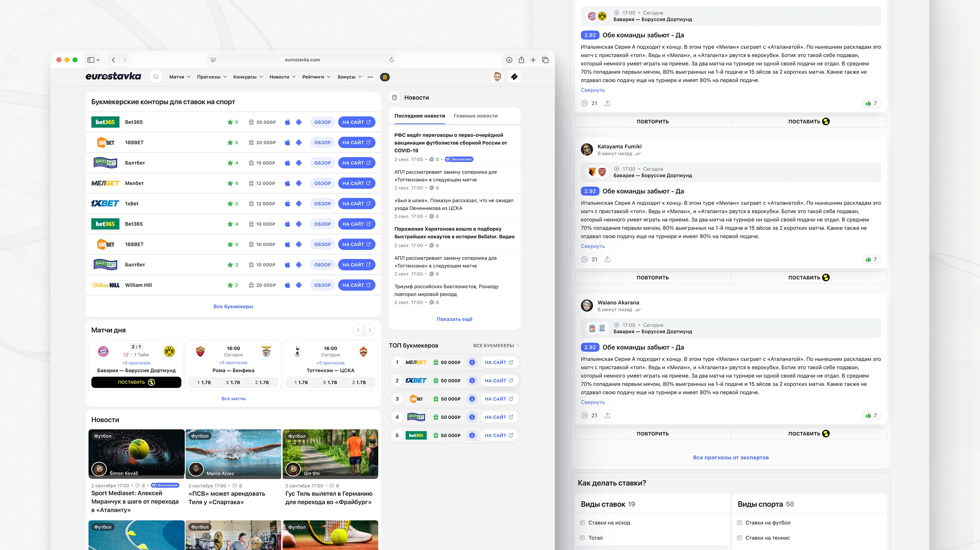
Task: Click the user avatar icon in header
Action: [x=497, y=77]
